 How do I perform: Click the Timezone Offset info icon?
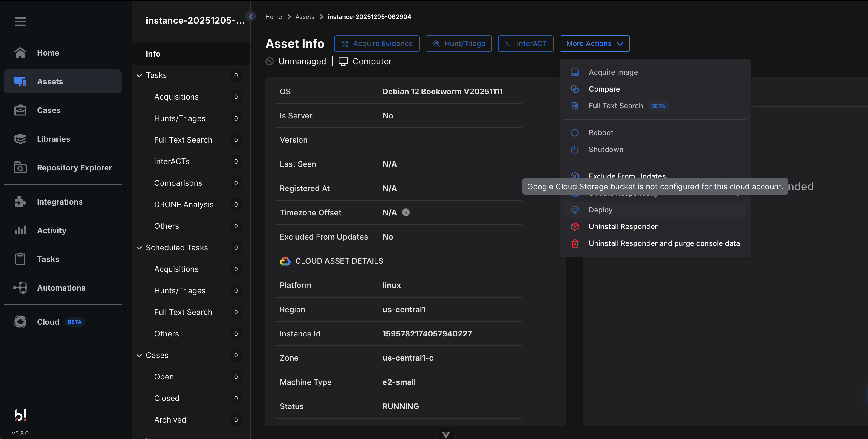pyautogui.click(x=406, y=212)
